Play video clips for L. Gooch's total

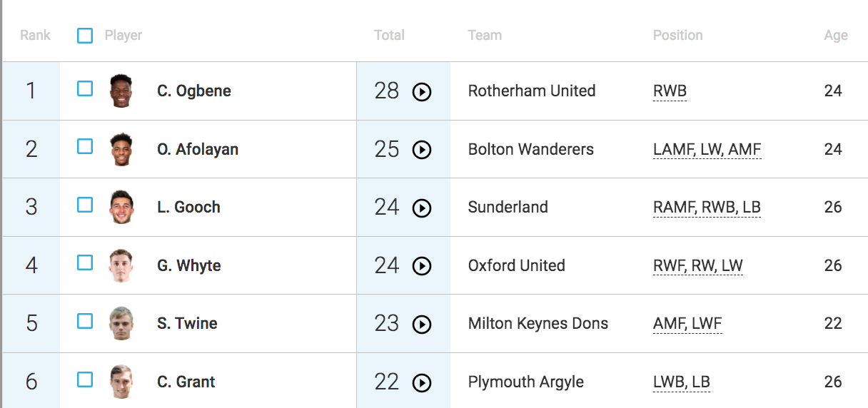[x=422, y=208]
